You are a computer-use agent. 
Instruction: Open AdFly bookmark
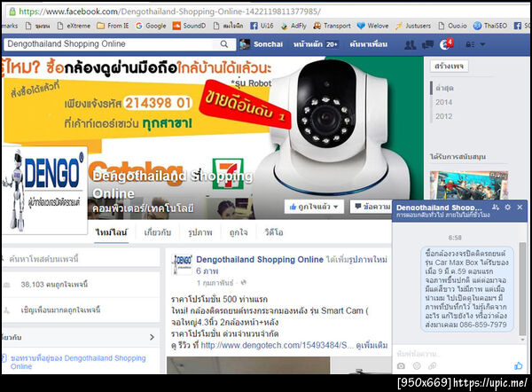pos(293,26)
